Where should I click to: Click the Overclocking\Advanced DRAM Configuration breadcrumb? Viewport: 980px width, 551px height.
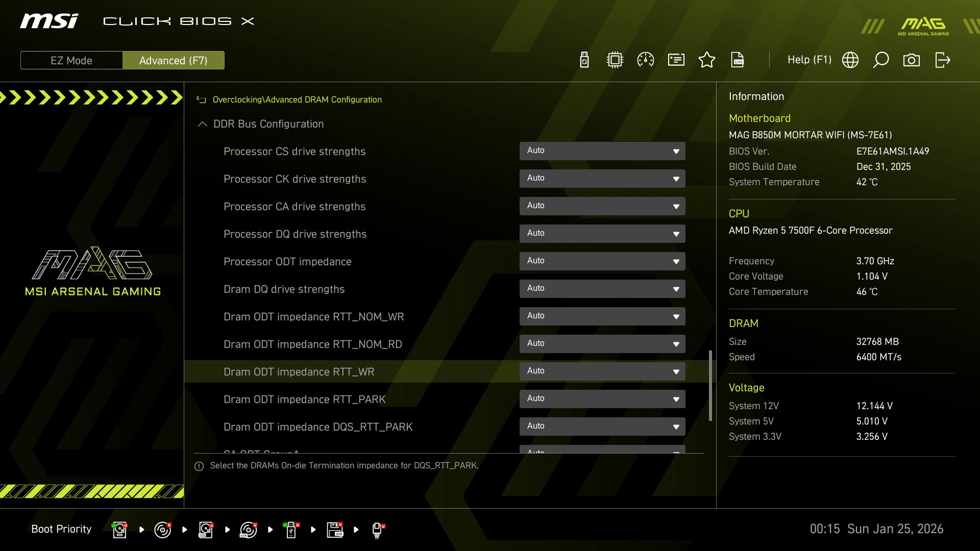pos(297,100)
